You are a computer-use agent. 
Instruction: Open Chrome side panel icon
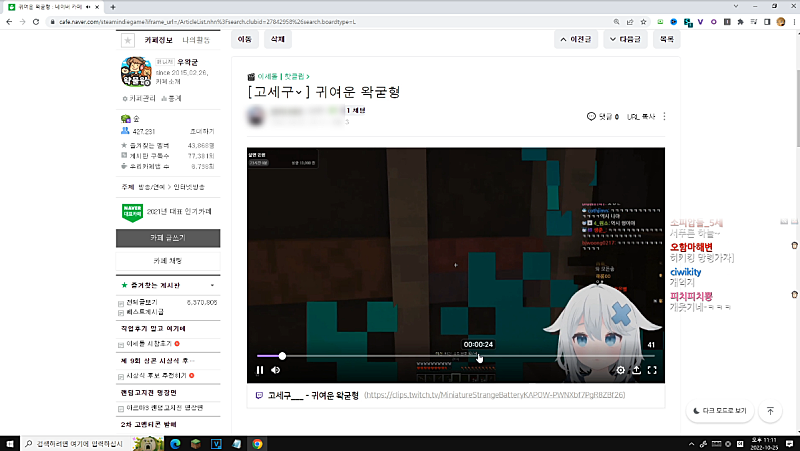(767, 22)
